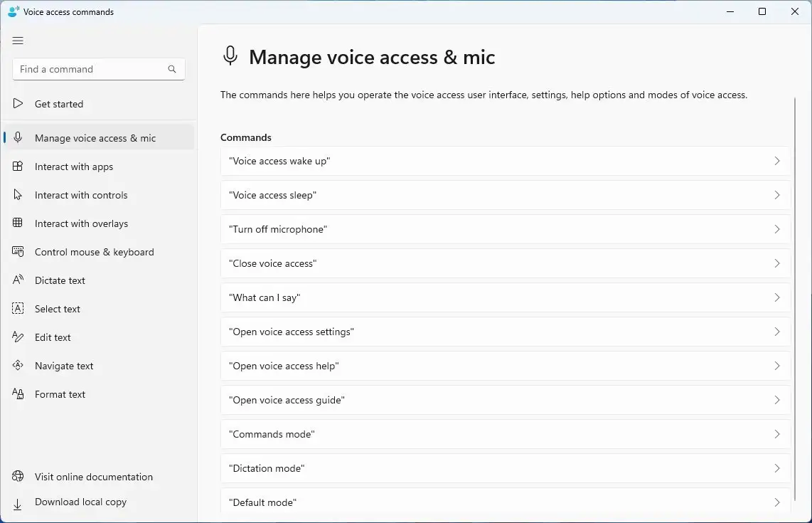Open the hamburger navigation menu
The width and height of the screenshot is (812, 523).
pos(18,41)
